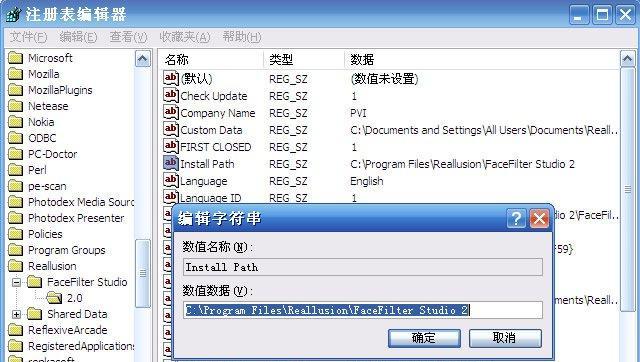Click the Language value icon
Screen dimensions: 640x362
[x=171, y=180]
